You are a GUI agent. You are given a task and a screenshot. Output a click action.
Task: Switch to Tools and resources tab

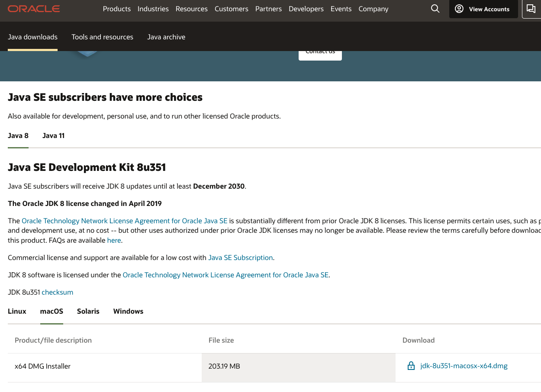tap(103, 37)
